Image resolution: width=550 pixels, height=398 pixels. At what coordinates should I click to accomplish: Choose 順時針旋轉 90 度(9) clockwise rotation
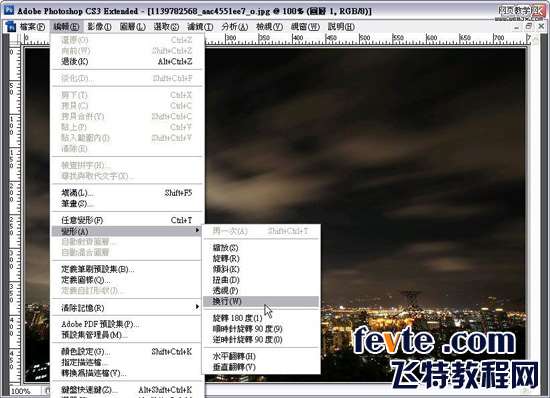pos(261,329)
